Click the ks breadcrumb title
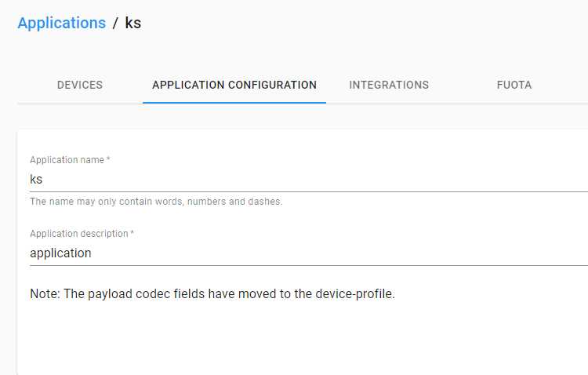The height and width of the screenshot is (375, 588). click(132, 23)
